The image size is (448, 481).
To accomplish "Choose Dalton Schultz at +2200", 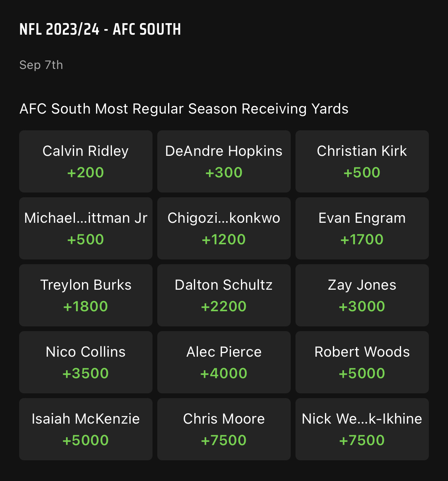I will 224,295.
